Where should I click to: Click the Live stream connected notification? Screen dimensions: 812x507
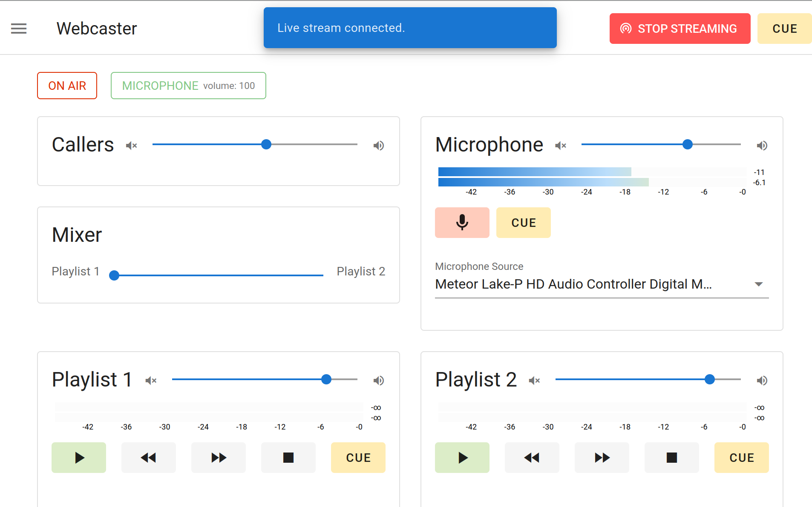[410, 28]
